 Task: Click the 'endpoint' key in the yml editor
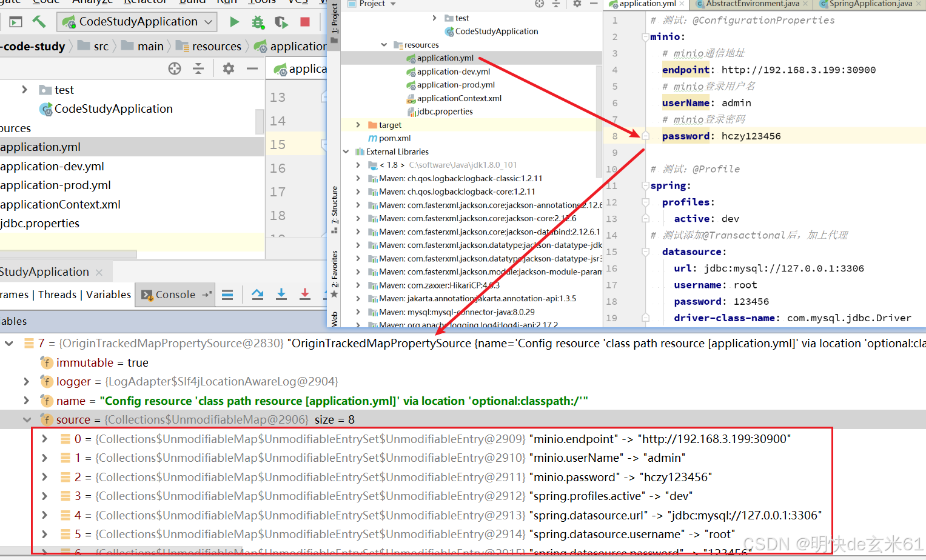point(685,70)
